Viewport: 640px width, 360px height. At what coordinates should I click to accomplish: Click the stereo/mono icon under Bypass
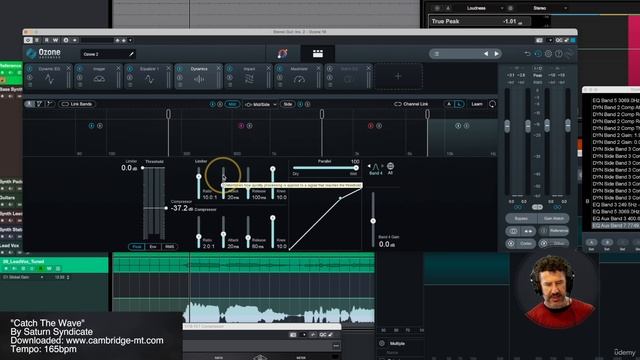pyautogui.click(x=513, y=231)
